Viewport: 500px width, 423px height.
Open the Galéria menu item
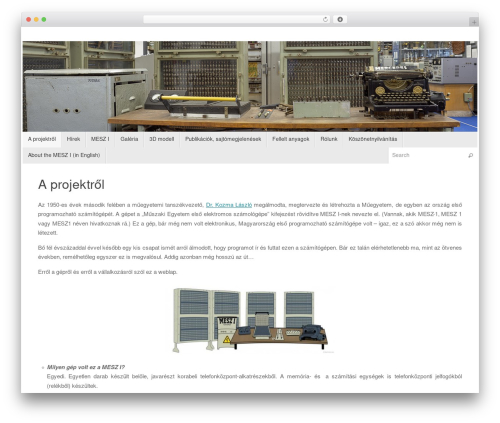pyautogui.click(x=129, y=139)
